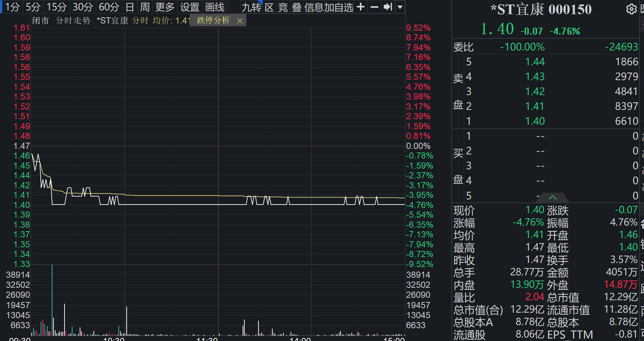This screenshot has width=644, height=341.
Task: Click the sell level 1 price 1.40
Action: coord(535,121)
